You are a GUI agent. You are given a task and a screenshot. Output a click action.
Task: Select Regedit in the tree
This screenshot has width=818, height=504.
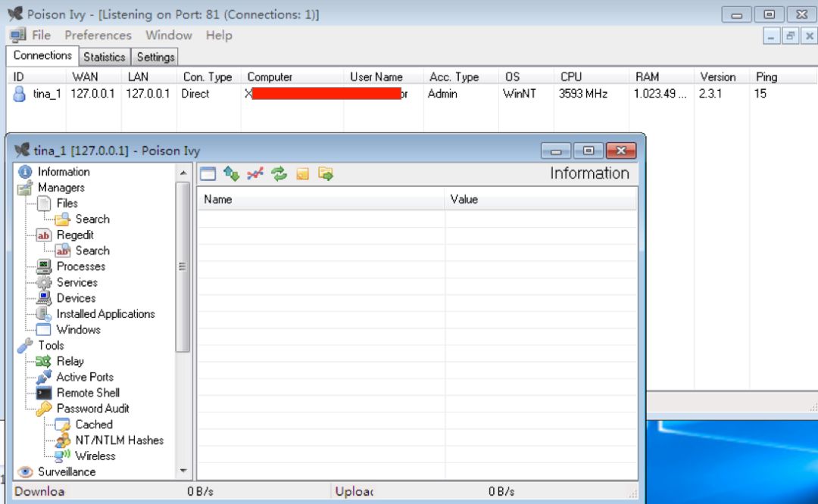75,235
